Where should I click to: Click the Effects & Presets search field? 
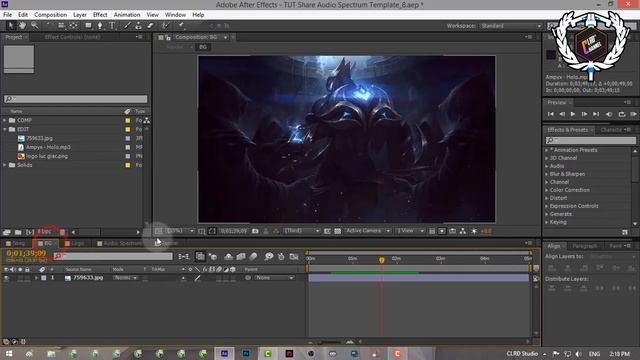[591, 140]
